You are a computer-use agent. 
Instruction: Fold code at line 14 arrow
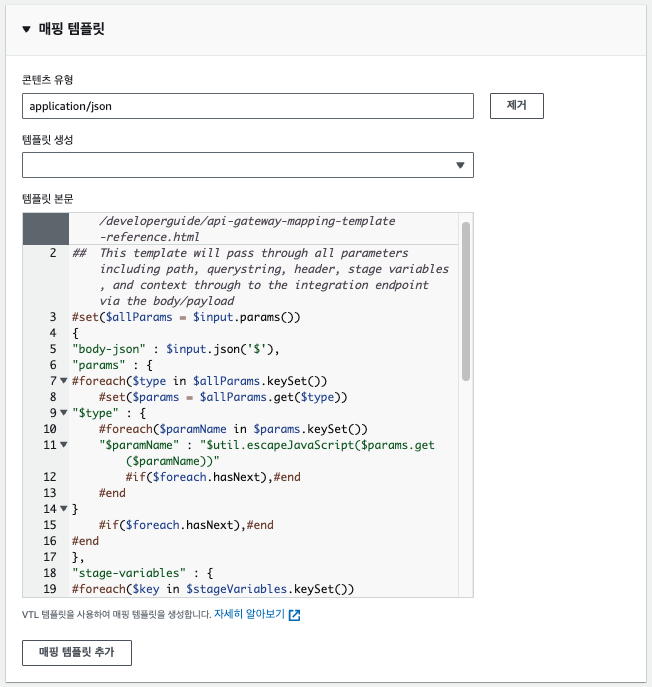pos(64,509)
